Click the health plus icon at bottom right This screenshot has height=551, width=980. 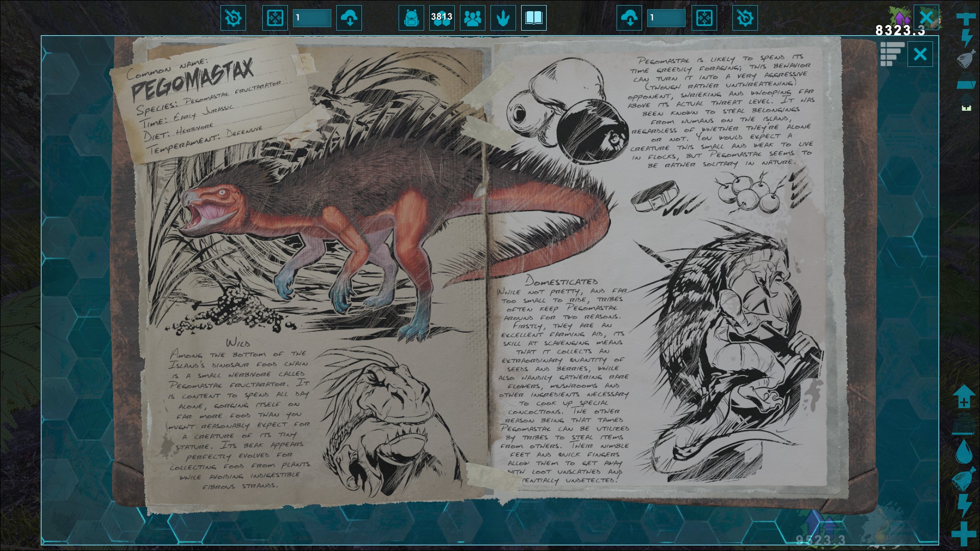[x=964, y=534]
